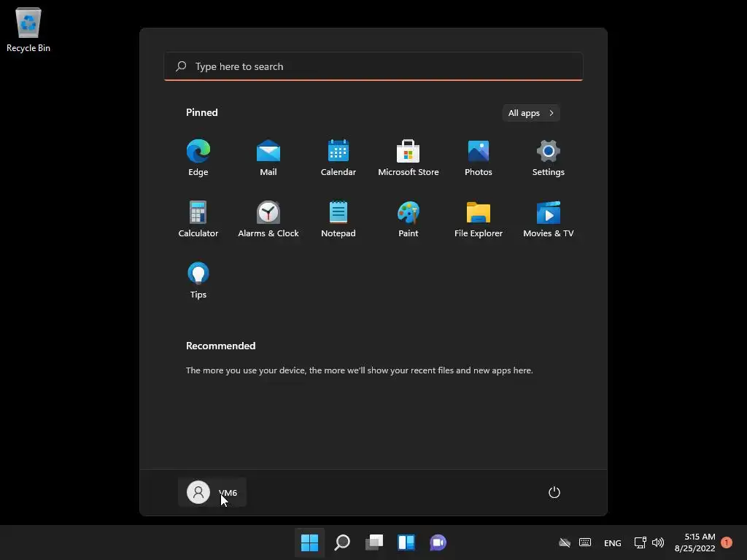
Task: Launch the Photos app
Action: pyautogui.click(x=479, y=157)
